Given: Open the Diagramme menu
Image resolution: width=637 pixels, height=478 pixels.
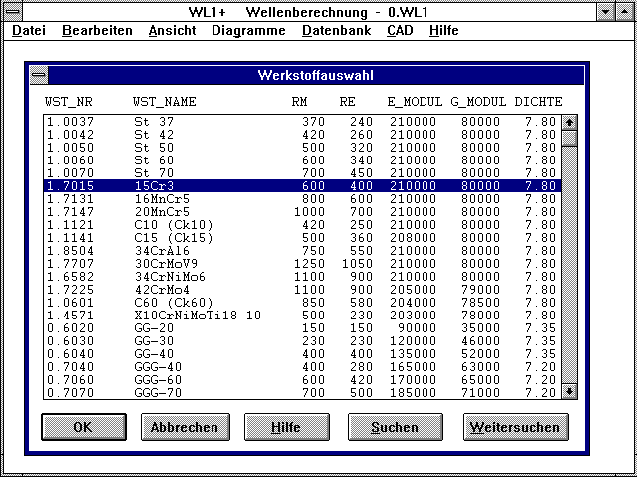Looking at the screenshot, I should click(249, 31).
